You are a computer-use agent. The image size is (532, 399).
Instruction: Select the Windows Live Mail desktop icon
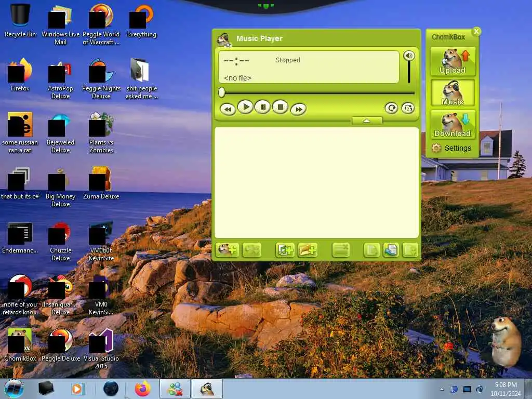tap(60, 24)
